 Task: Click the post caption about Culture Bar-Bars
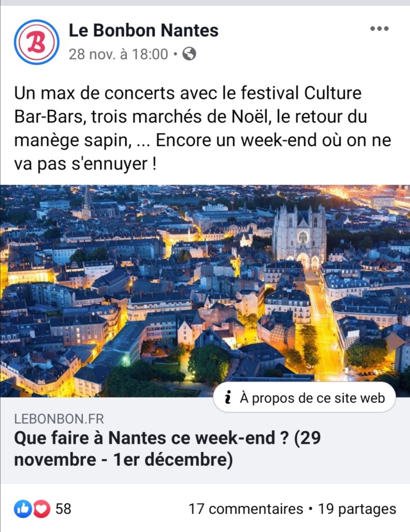(x=203, y=129)
